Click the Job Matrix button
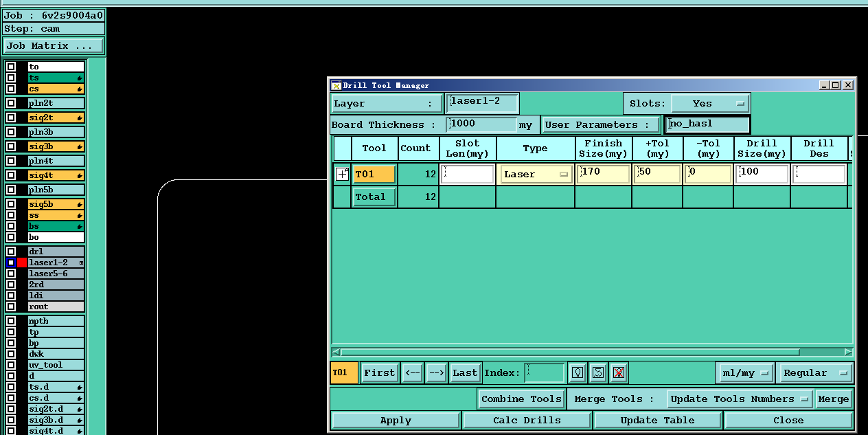Image resolution: width=868 pixels, height=435 pixels. 54,46
